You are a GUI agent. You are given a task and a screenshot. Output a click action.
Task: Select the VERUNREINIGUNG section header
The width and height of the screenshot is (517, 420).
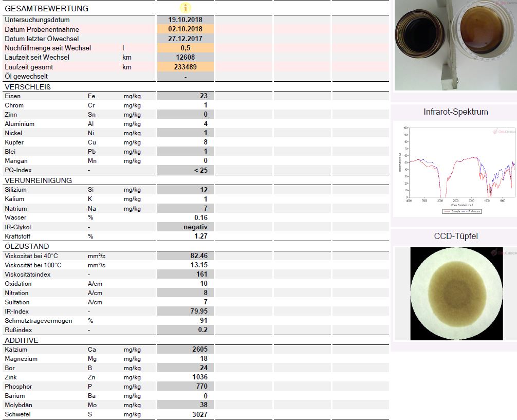[x=38, y=180]
